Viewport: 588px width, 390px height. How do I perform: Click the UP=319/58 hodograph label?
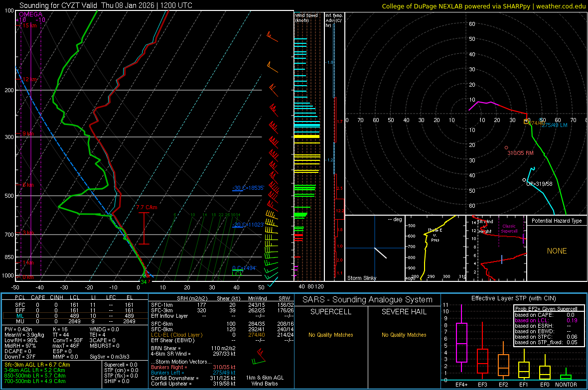click(x=539, y=184)
